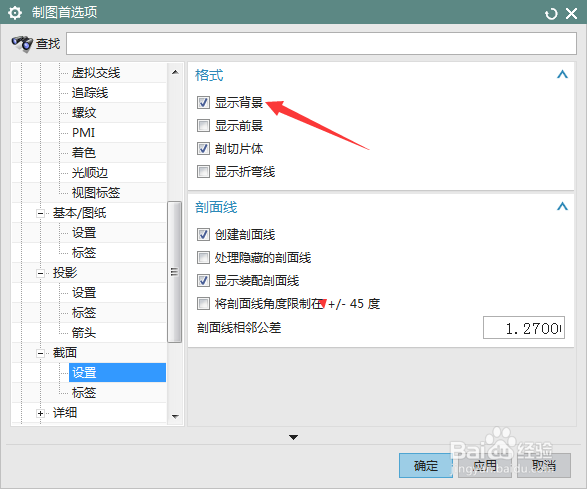The height and width of the screenshot is (489, 587).
Task: Focus the 查找 search input field
Action: [321, 43]
